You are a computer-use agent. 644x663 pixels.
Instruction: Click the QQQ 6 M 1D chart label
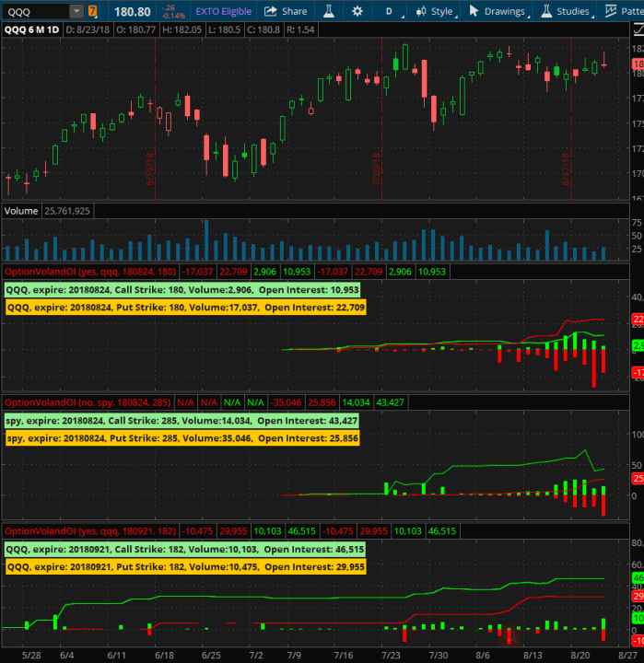point(31,30)
